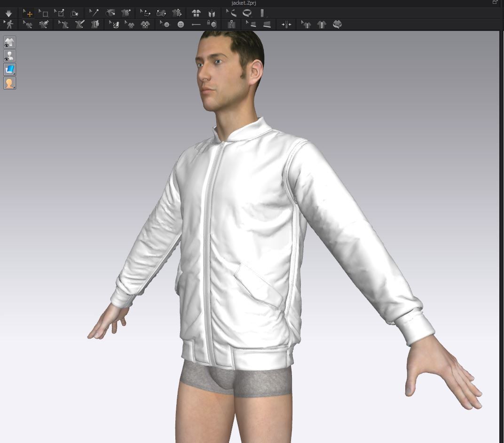Toggle Show Garment eye icon

(9, 42)
